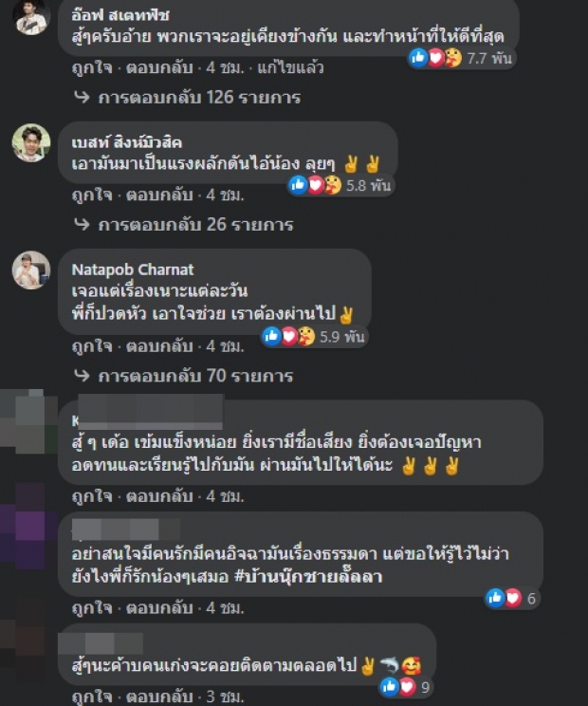Click the #บ้านนุ๊กชายล๊ลลา hashtag

[x=308, y=577]
